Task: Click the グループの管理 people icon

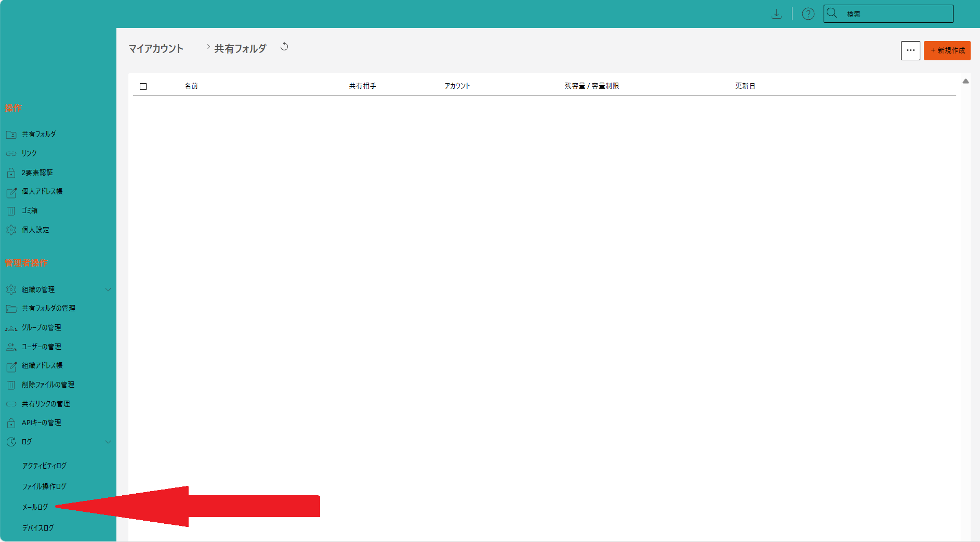Action: click(11, 328)
